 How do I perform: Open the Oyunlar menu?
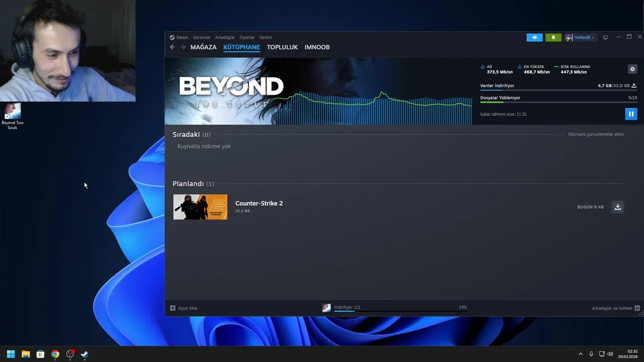point(247,37)
